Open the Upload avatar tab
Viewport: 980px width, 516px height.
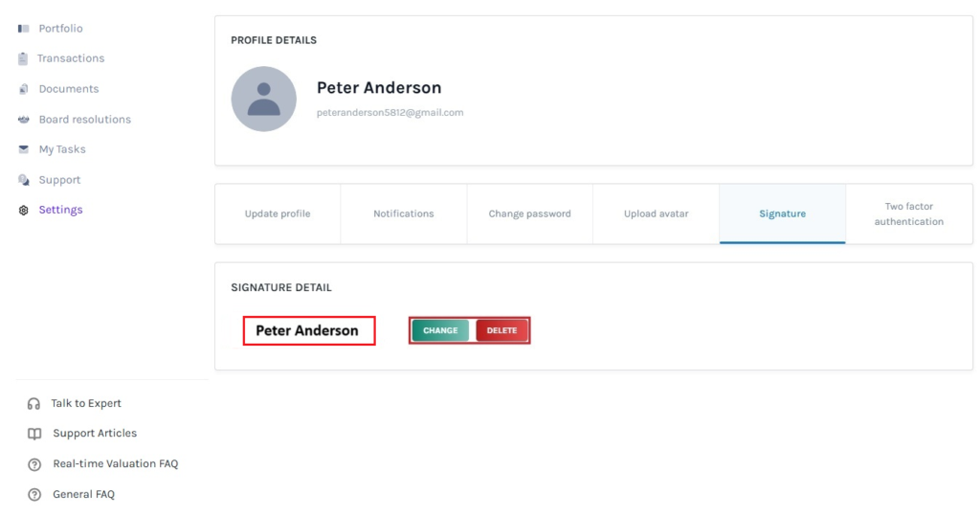(657, 213)
